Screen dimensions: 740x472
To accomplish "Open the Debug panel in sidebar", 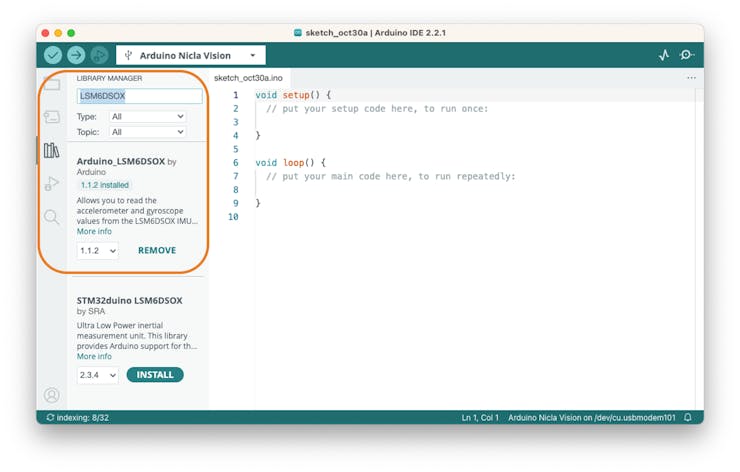I will pos(52,184).
